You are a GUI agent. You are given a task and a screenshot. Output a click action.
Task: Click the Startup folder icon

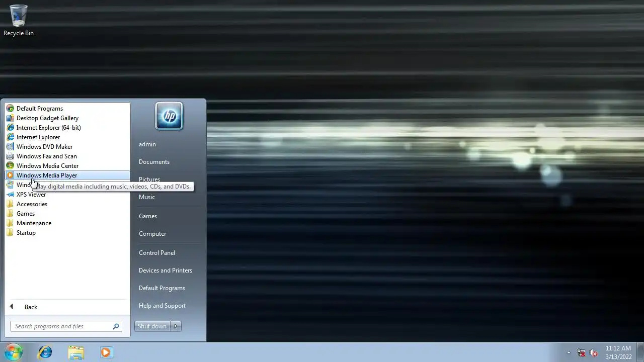tap(10, 232)
